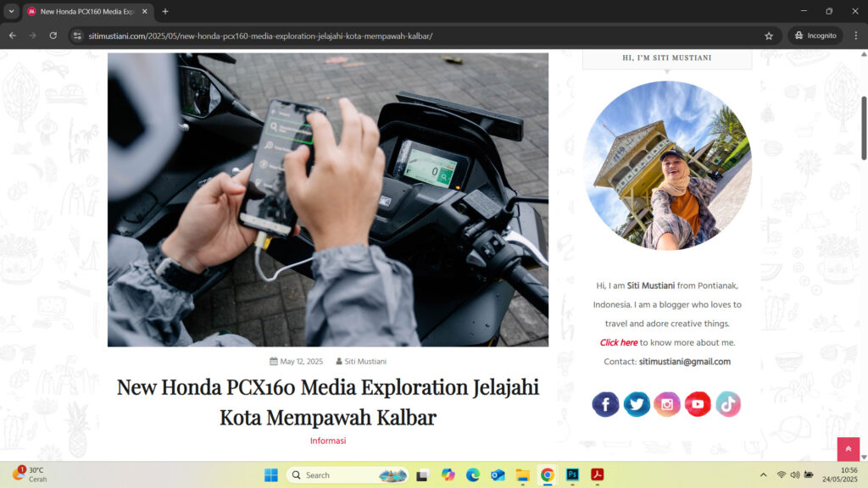Click the Incognito button
Viewport: 868px width, 488px height.
point(815,36)
